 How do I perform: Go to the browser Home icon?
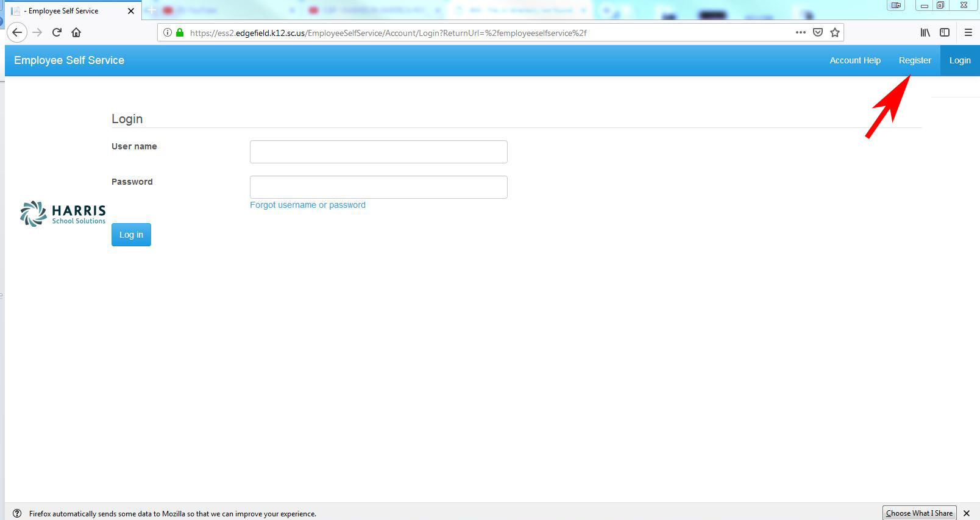[x=76, y=32]
